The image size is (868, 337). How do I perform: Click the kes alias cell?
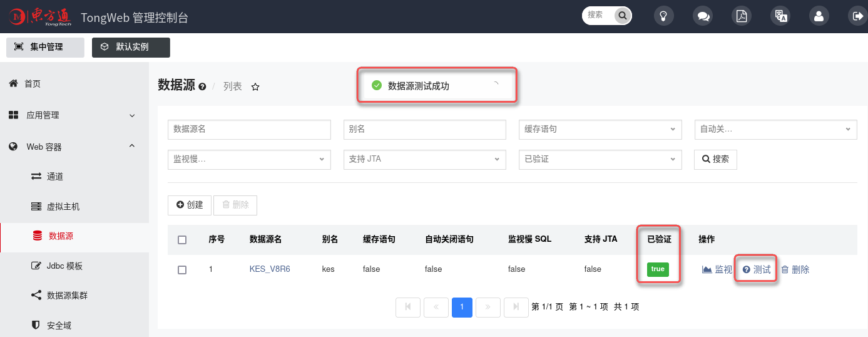coord(329,269)
